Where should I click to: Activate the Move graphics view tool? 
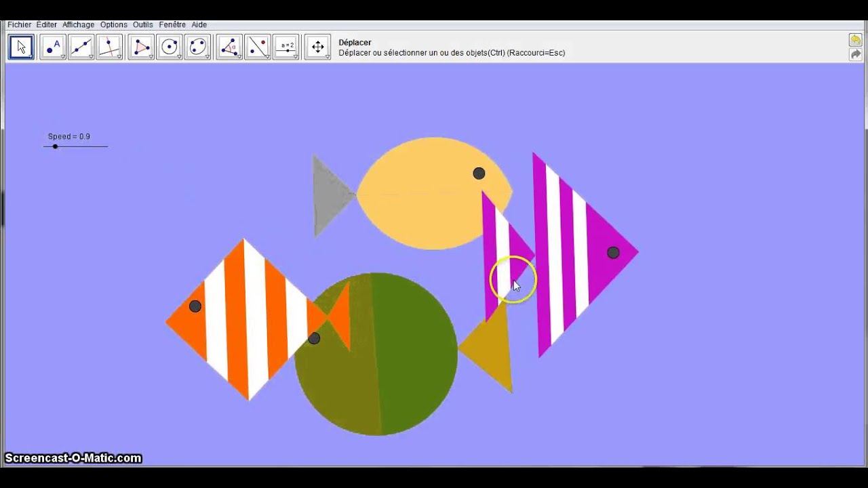tap(318, 46)
